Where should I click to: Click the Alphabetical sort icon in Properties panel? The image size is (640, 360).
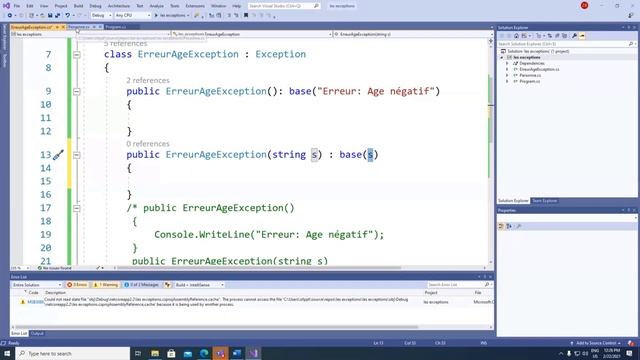click(x=509, y=226)
